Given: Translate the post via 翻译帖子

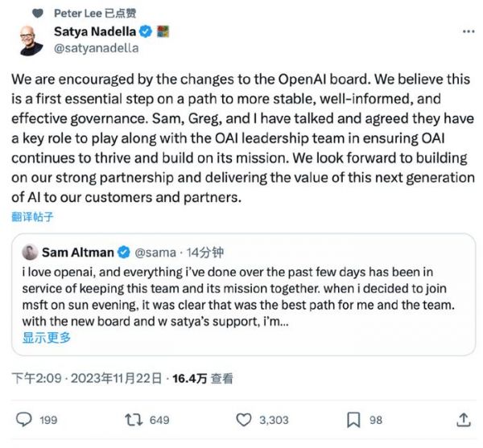Looking at the screenshot, I should pos(34,217).
